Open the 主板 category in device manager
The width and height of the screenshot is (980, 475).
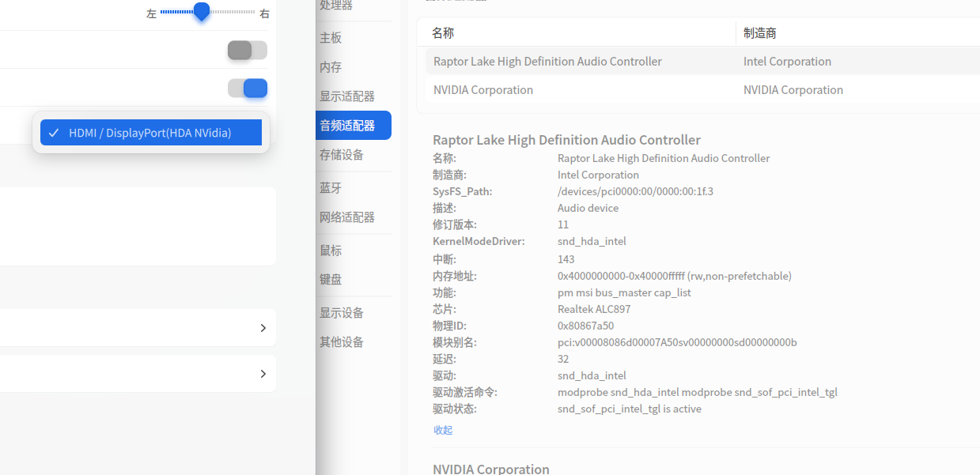[331, 38]
